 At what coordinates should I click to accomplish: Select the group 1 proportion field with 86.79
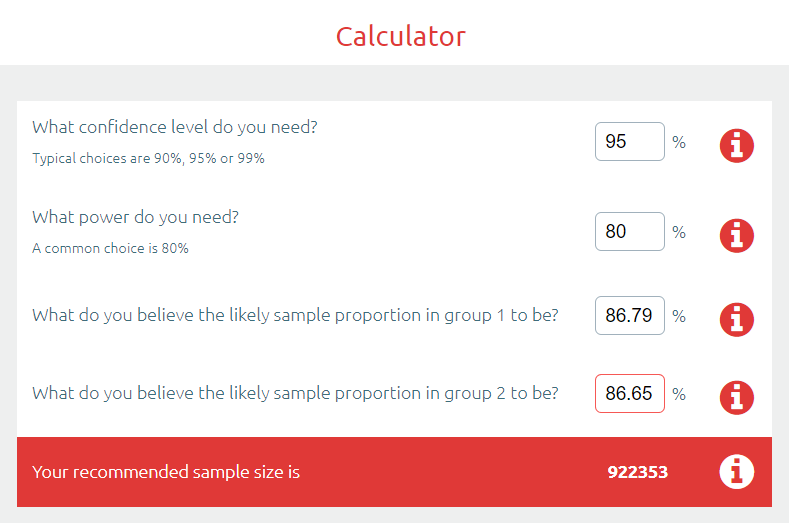629,316
